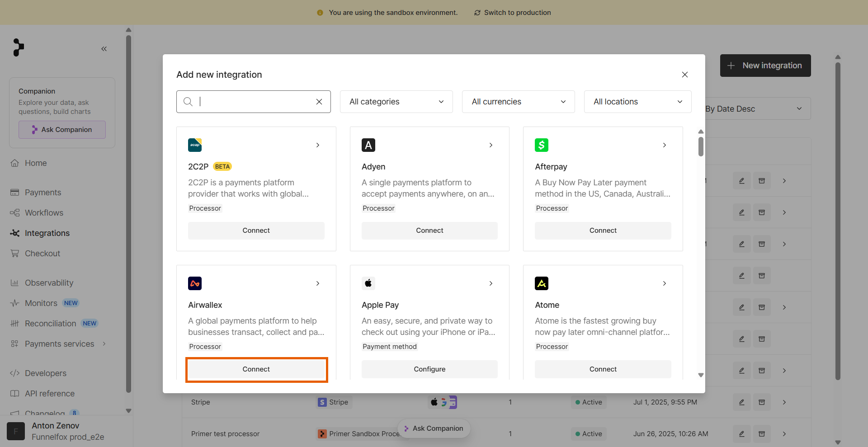Connect the Airwallex integration
The height and width of the screenshot is (447, 868).
click(x=256, y=369)
